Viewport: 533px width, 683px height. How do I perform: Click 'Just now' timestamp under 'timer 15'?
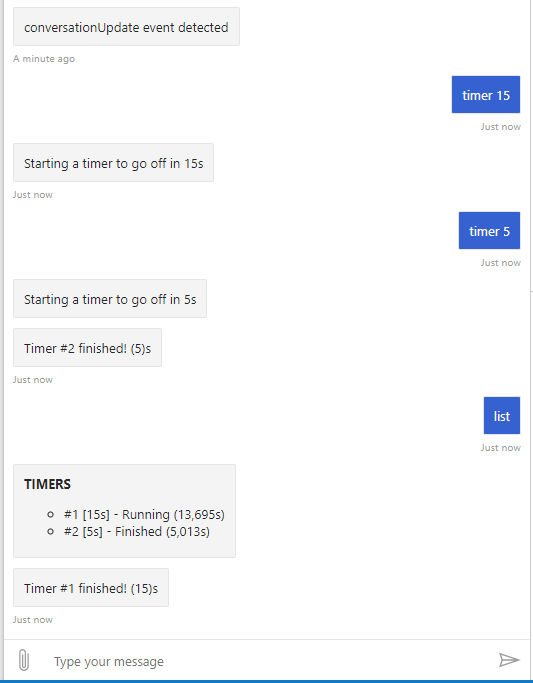click(501, 126)
